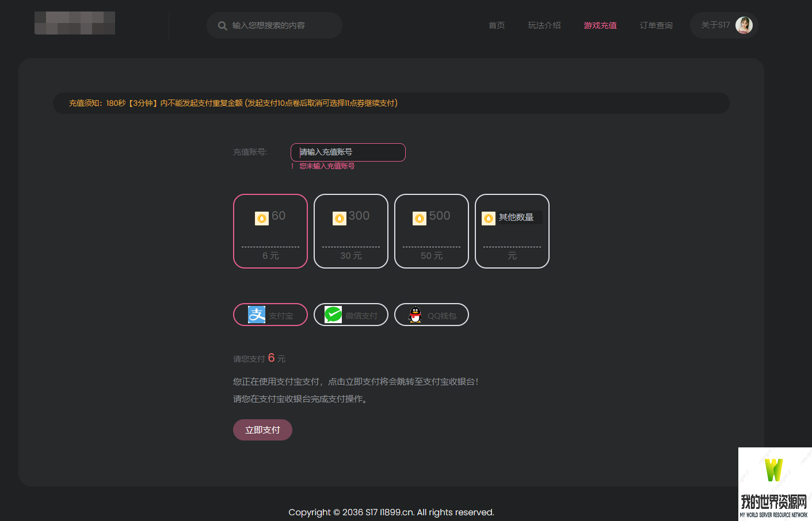Click the blurred site logo
Viewport: 812px width, 521px height.
pyautogui.click(x=75, y=23)
